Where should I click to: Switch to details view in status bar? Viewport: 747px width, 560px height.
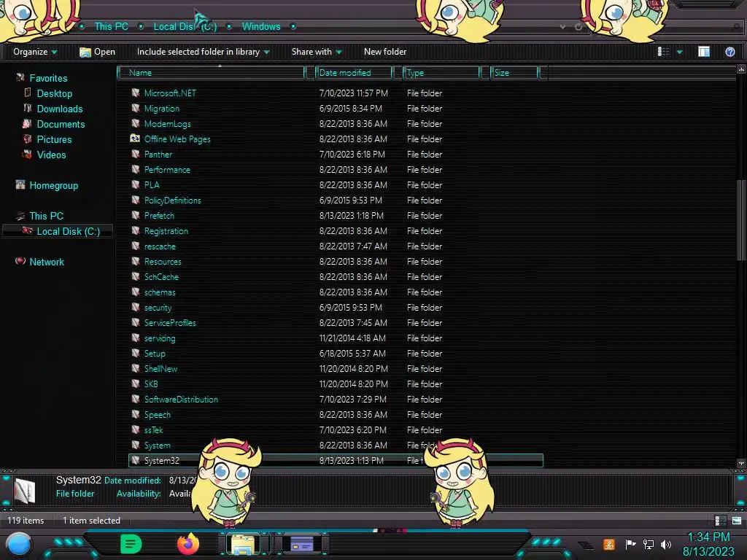721,521
